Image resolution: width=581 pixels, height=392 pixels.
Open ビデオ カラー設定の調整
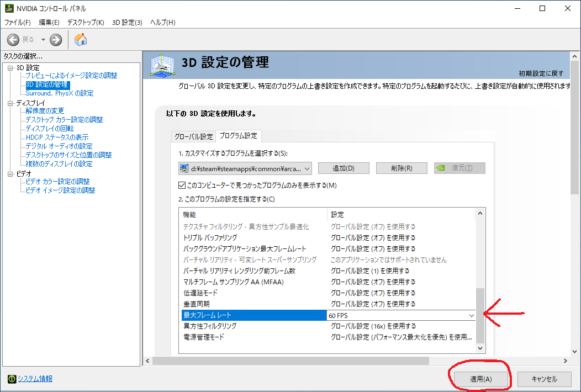[57, 182]
